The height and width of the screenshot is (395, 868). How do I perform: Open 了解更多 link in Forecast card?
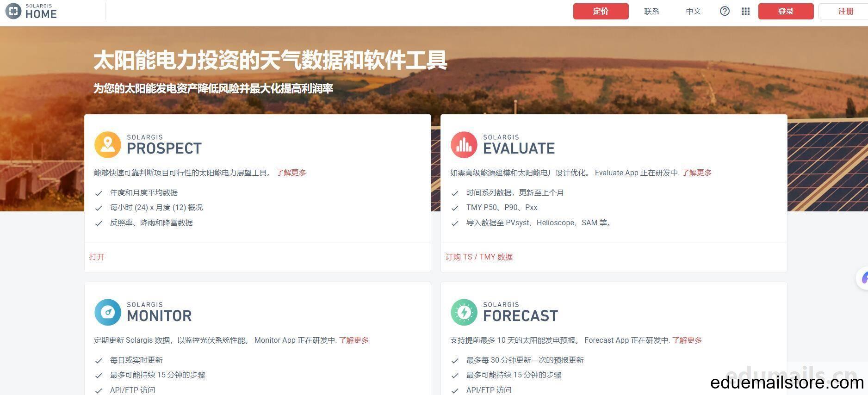(687, 340)
